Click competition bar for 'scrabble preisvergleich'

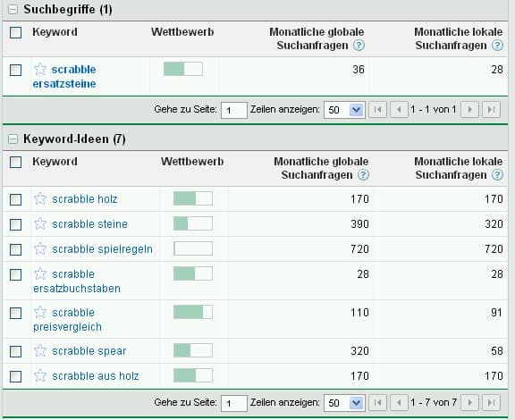pyautogui.click(x=193, y=312)
